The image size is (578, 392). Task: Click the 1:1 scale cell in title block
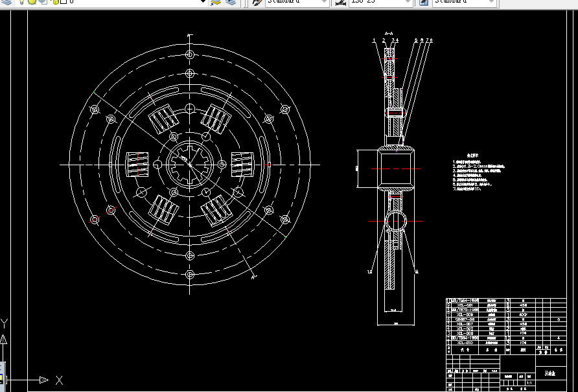point(529,383)
